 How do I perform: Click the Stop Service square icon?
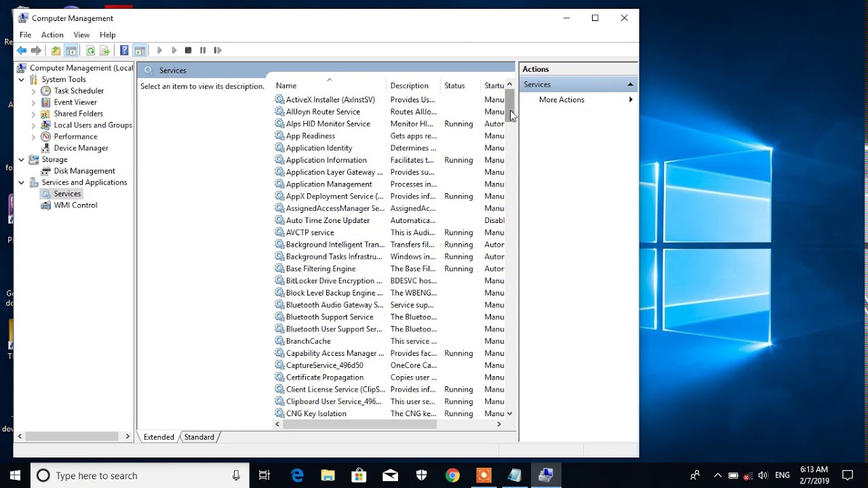[x=188, y=50]
